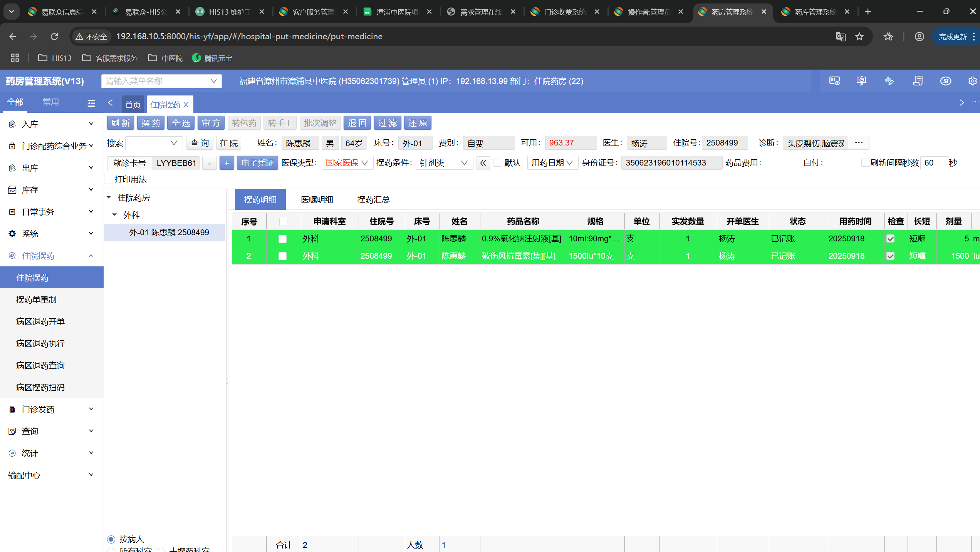The height and width of the screenshot is (552, 980).
Task: Open the browser profile account icon
Action: tap(920, 36)
